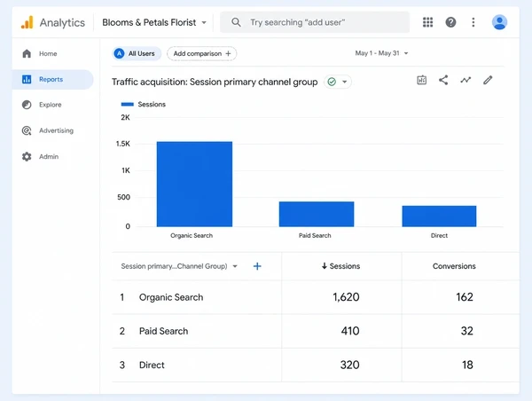Open the user account avatar

pos(499,22)
